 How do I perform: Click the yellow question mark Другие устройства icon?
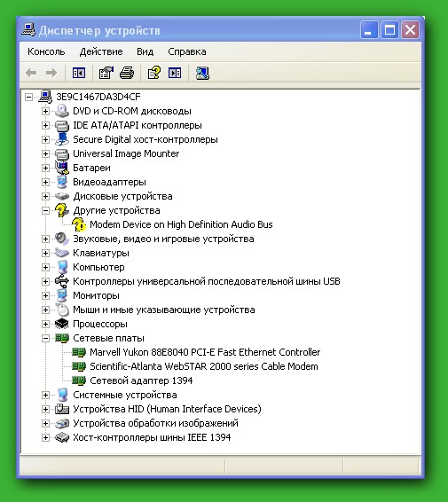click(62, 210)
